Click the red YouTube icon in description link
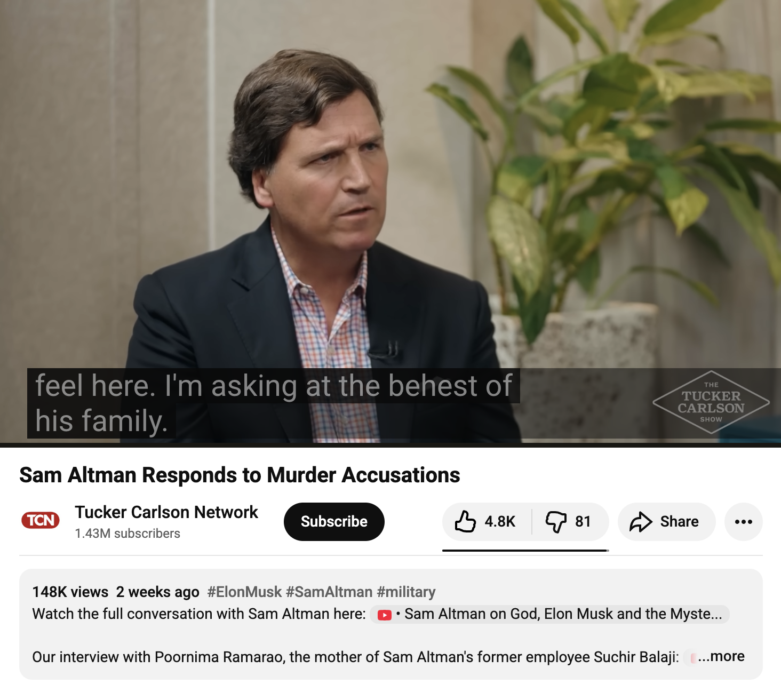This screenshot has width=781, height=700. click(x=385, y=615)
